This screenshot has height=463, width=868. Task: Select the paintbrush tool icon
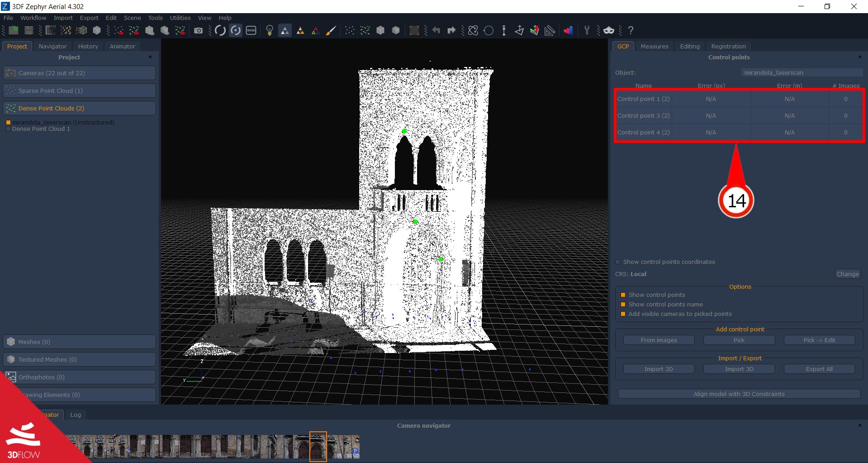tap(331, 30)
